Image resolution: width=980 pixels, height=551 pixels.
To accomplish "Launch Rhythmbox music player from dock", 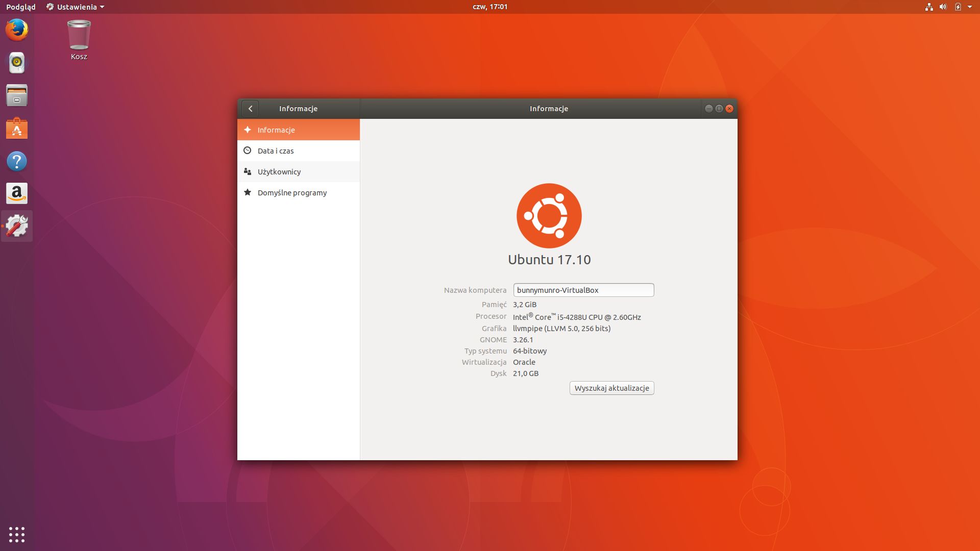I will pyautogui.click(x=17, y=63).
